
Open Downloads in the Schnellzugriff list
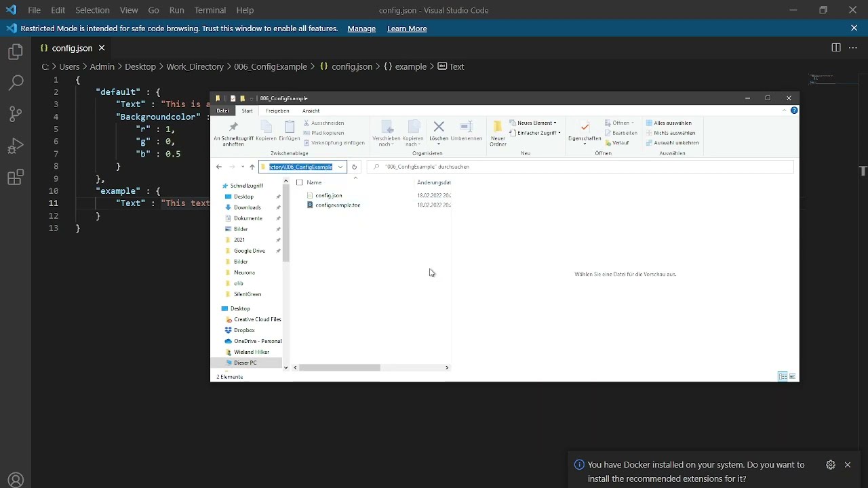(x=248, y=207)
